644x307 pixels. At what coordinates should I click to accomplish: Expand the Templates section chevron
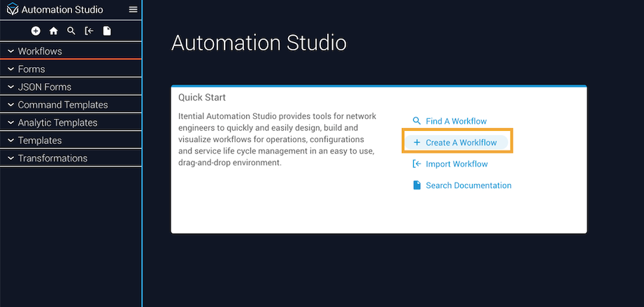pos(11,141)
